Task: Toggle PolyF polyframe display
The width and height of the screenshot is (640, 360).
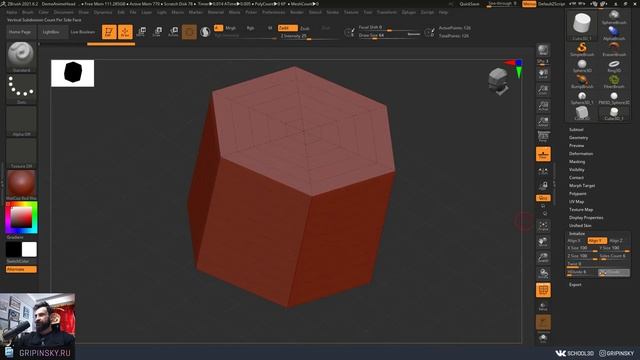Action: [x=543, y=290]
